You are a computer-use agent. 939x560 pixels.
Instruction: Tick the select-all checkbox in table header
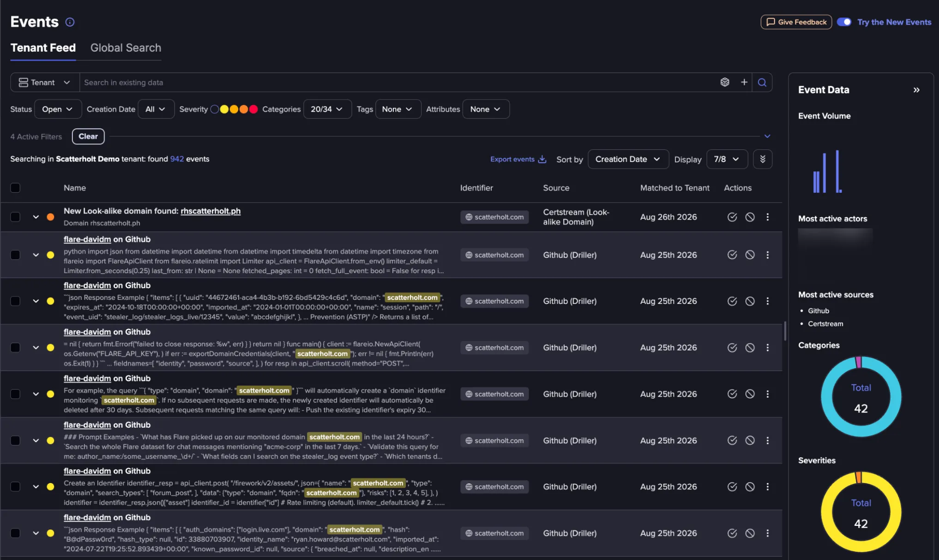click(15, 188)
